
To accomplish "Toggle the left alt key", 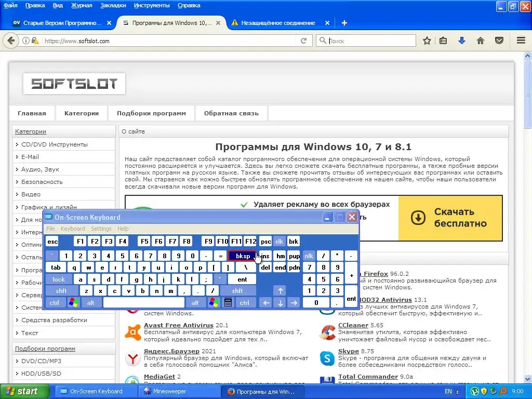I will pyautogui.click(x=90, y=303).
